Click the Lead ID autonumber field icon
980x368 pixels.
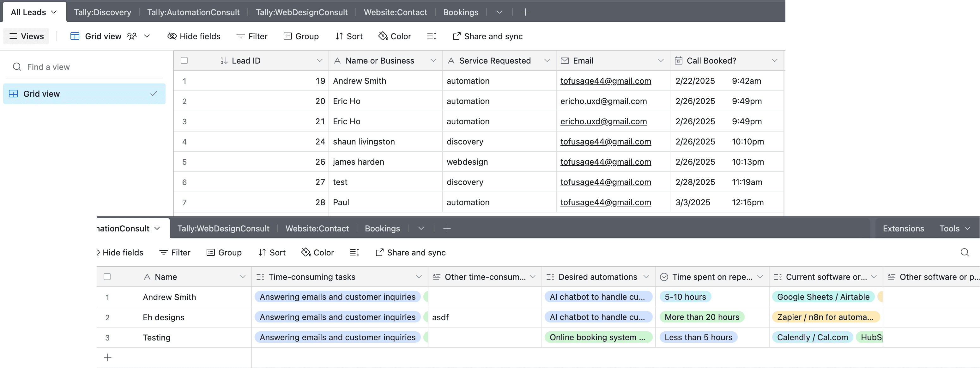224,60
